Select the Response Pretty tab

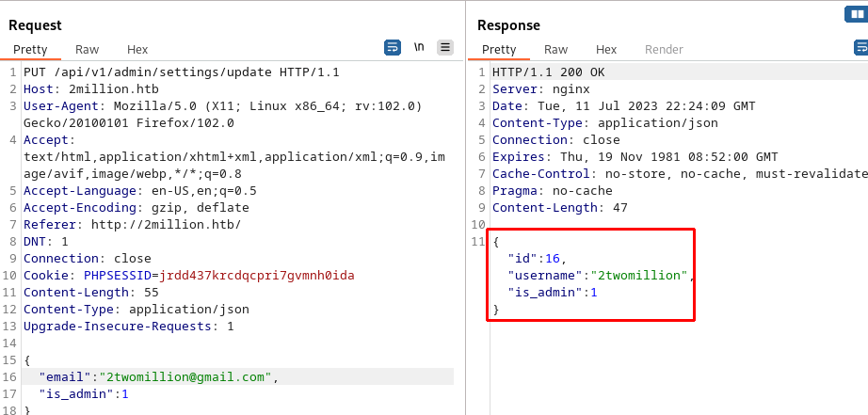point(499,49)
